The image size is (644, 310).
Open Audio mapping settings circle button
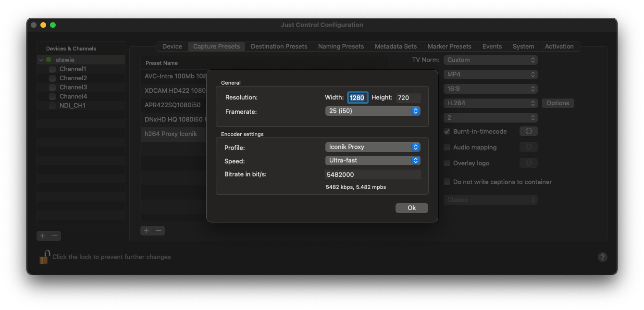(x=529, y=147)
